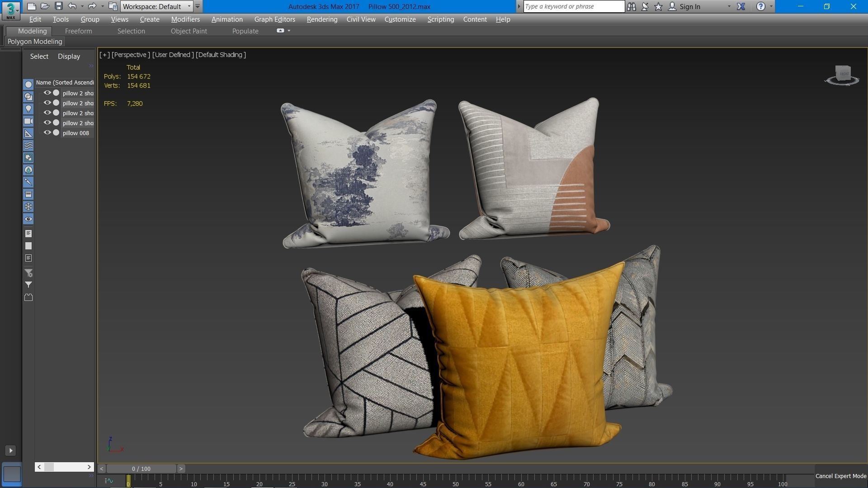This screenshot has width=868, height=488.
Task: Toggle Display Lights filter in Scene Explorer
Action: tap(28, 109)
